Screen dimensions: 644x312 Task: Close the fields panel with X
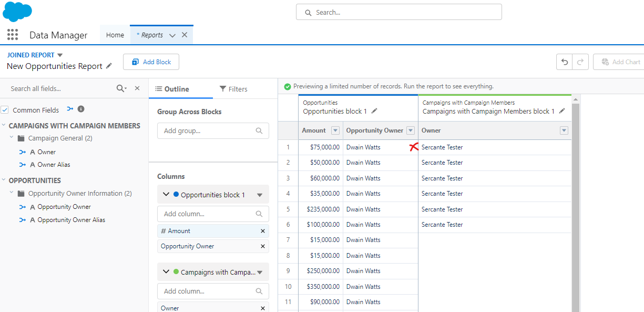click(137, 88)
